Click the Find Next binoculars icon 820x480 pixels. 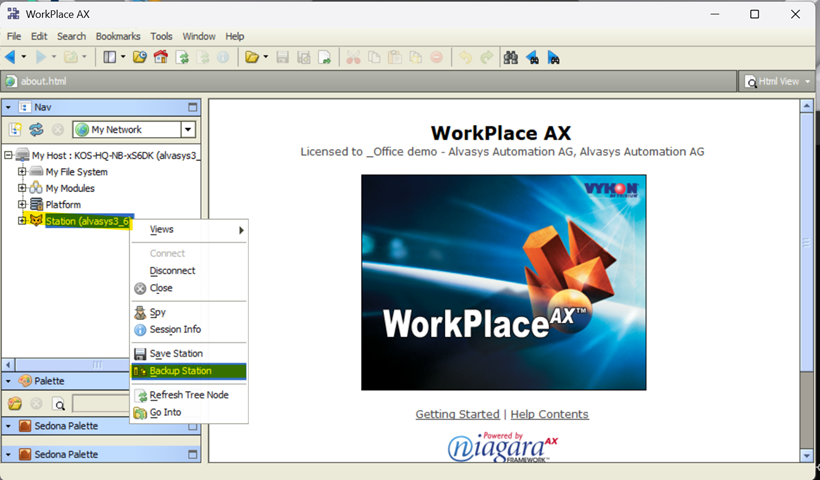(x=553, y=58)
